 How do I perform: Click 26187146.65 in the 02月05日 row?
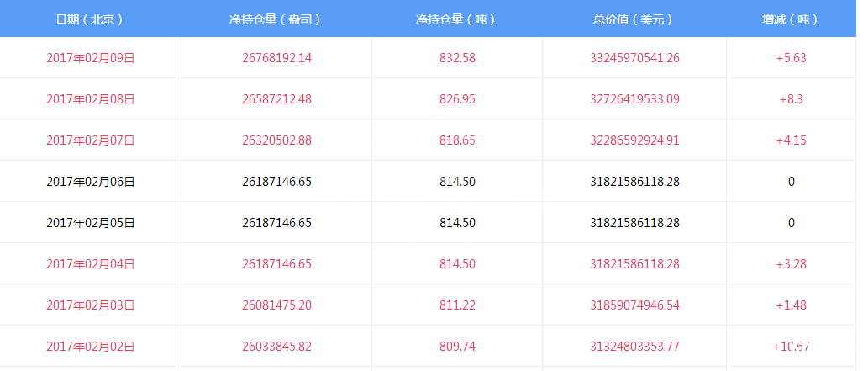point(276,223)
